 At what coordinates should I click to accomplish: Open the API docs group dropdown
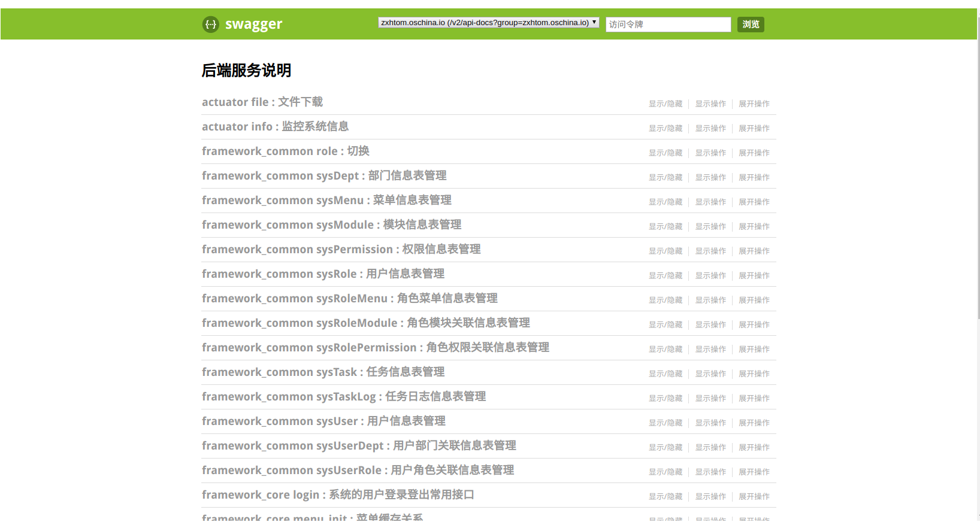pos(488,23)
